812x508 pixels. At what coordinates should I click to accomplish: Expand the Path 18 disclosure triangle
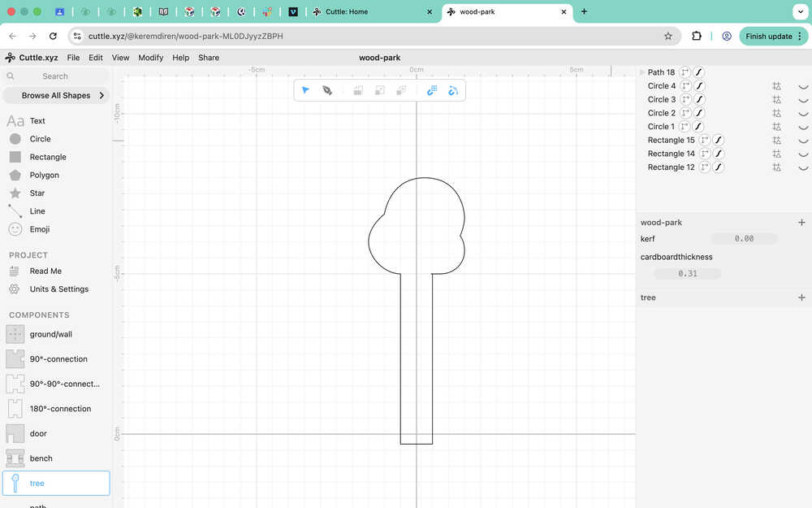click(x=642, y=72)
